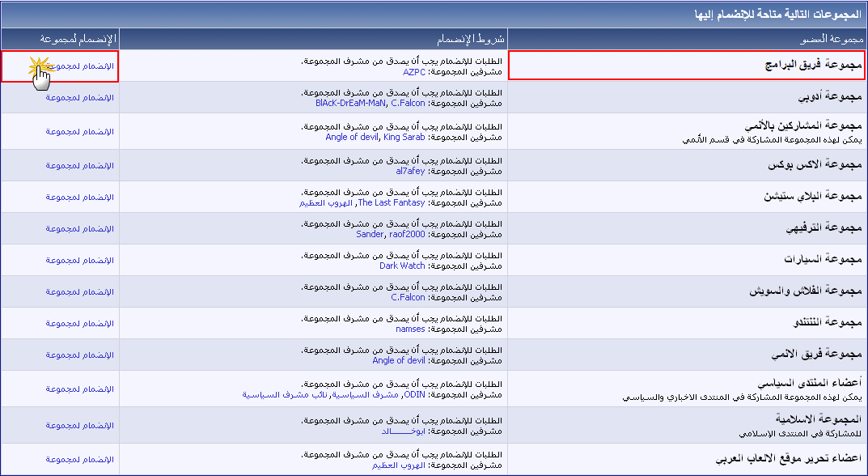Open Dark Watch moderator profile
The image size is (868, 476).
[402, 266]
